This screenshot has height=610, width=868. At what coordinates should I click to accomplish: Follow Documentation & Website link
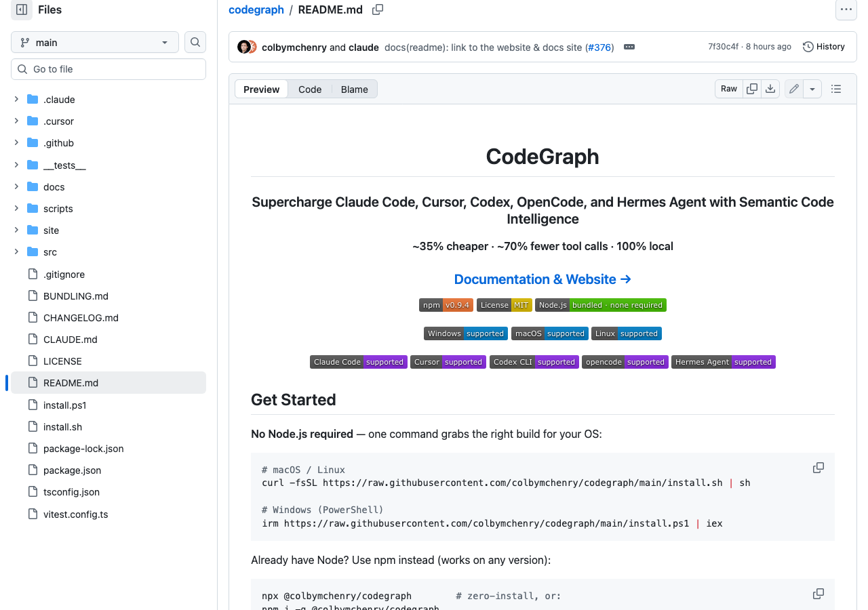click(x=542, y=279)
